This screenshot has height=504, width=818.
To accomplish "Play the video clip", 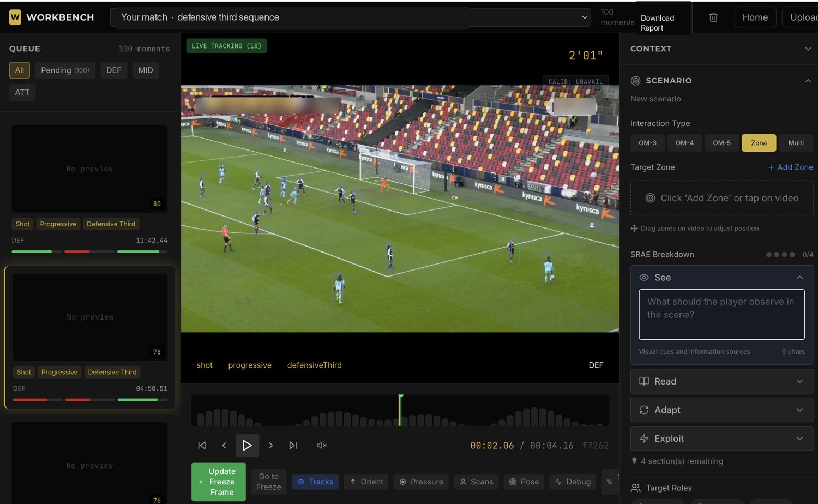I will click(x=247, y=446).
